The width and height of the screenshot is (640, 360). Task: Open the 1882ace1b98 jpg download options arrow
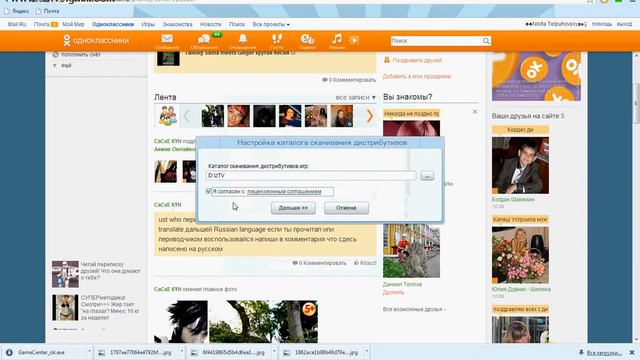click(367, 352)
